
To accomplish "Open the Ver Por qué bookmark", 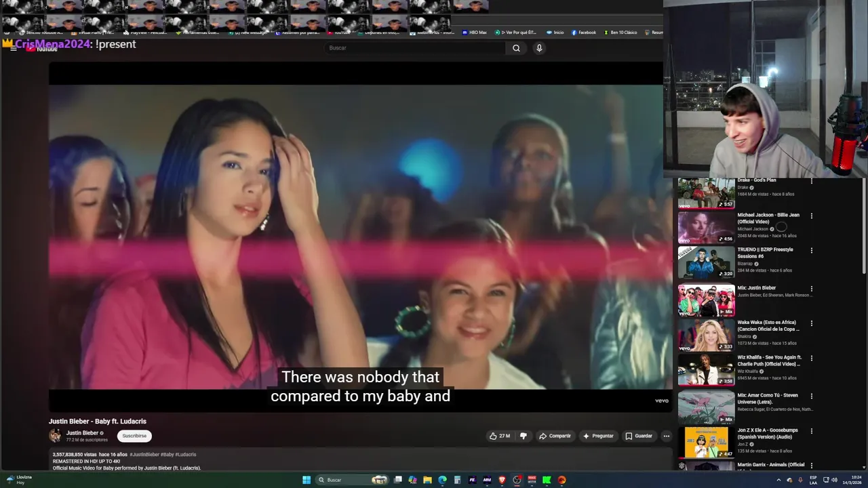I will (x=515, y=33).
